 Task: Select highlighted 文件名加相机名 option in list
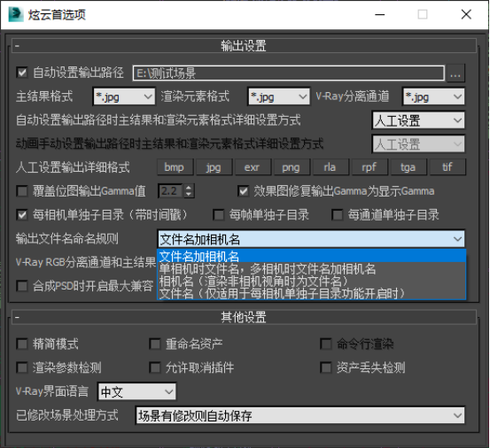(312, 256)
